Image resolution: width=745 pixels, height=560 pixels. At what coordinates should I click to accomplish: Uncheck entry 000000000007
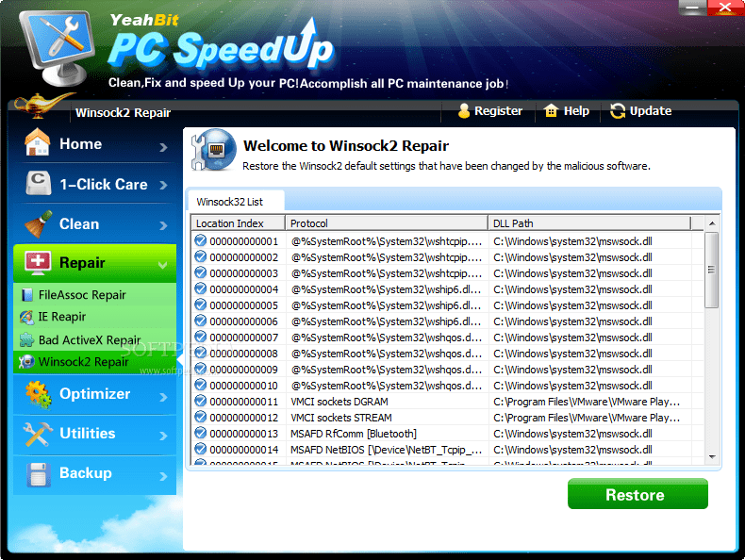(201, 338)
